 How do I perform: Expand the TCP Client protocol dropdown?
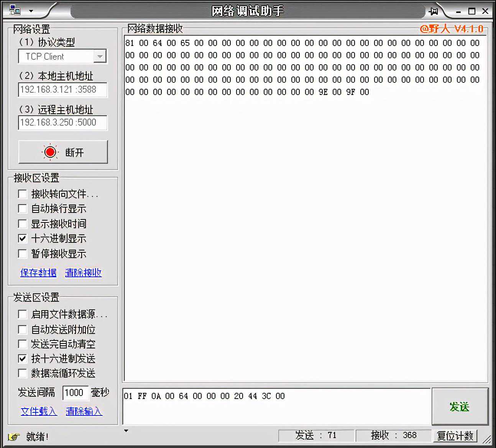pyautogui.click(x=100, y=56)
